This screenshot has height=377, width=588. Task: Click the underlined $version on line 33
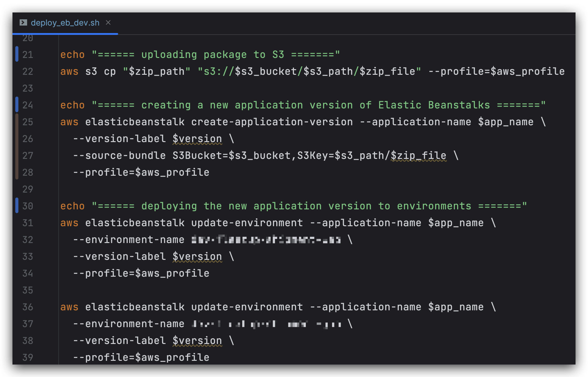tap(197, 256)
